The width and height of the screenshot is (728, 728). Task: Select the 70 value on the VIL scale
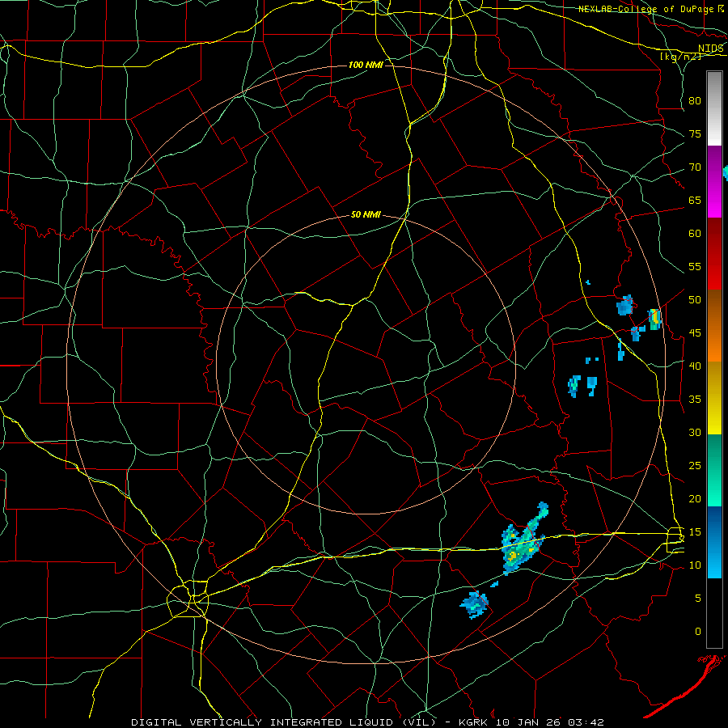(695, 167)
